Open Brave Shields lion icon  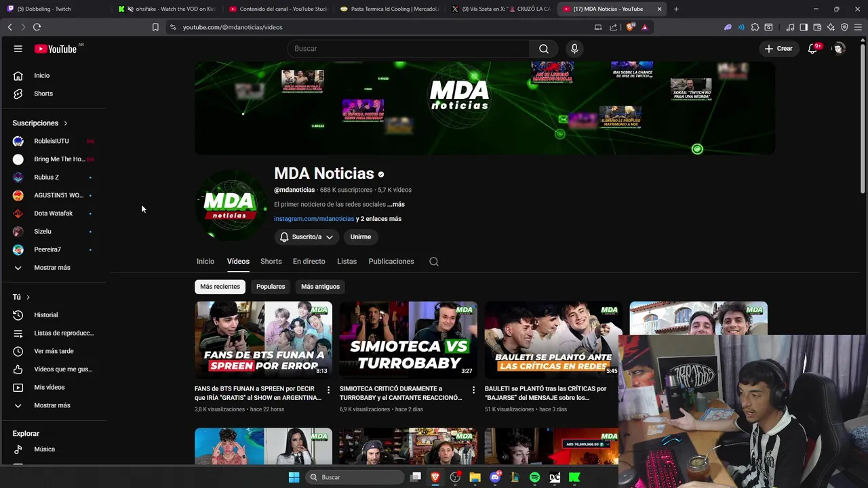(x=631, y=27)
